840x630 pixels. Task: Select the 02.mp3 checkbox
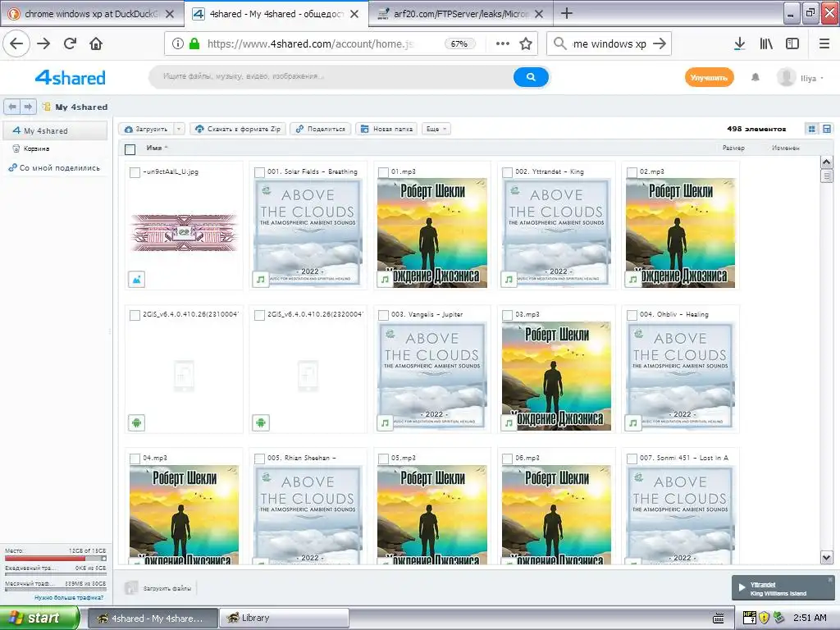[x=632, y=172]
